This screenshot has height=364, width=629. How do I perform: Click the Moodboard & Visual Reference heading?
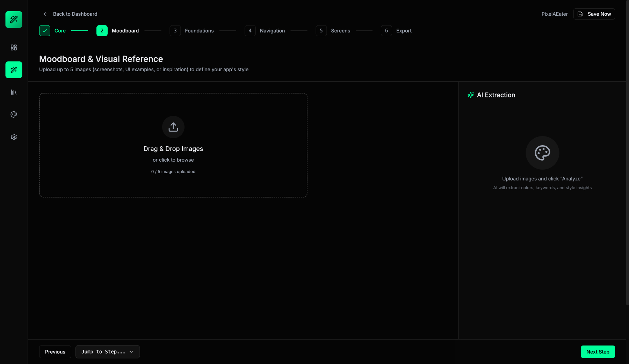pos(101,59)
